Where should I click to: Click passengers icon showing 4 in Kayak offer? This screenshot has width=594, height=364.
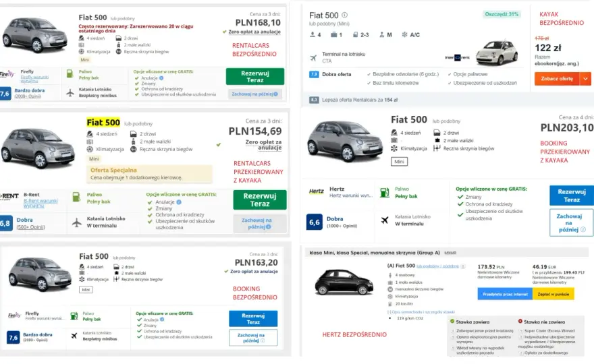point(313,34)
